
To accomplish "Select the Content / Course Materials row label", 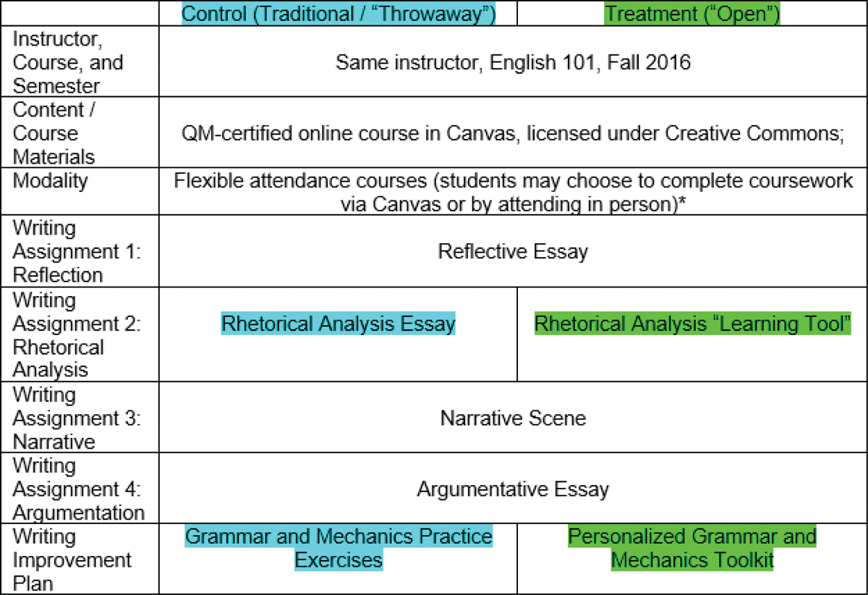I will click(56, 134).
